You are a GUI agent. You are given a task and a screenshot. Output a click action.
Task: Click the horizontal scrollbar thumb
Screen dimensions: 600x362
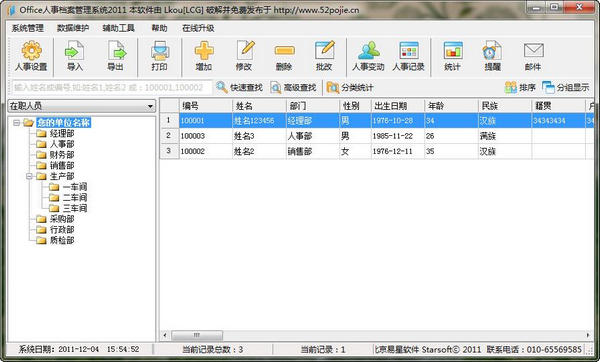point(197,335)
